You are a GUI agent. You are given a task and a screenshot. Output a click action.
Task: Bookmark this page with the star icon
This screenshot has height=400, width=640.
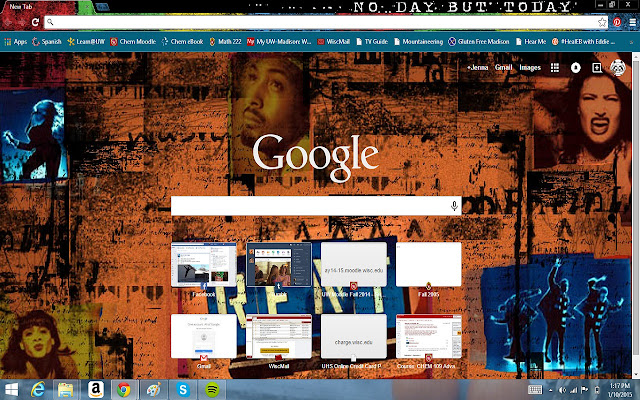602,22
